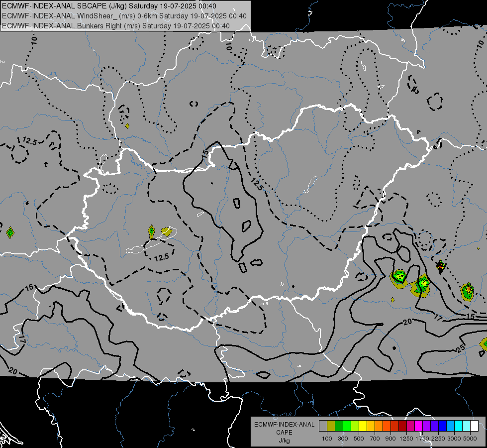Select the SBCAPE (J/kg) title line
Screen dimensions: 487x448
coord(109,6)
